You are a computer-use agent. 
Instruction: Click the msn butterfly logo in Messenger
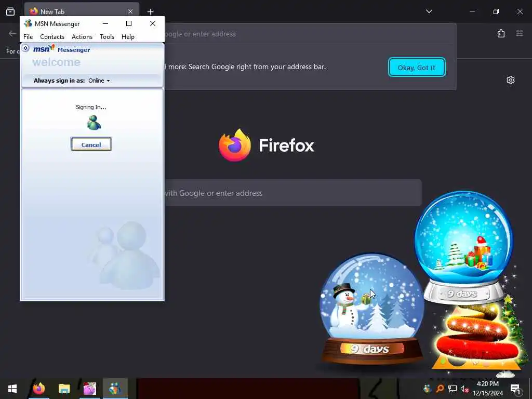point(44,49)
